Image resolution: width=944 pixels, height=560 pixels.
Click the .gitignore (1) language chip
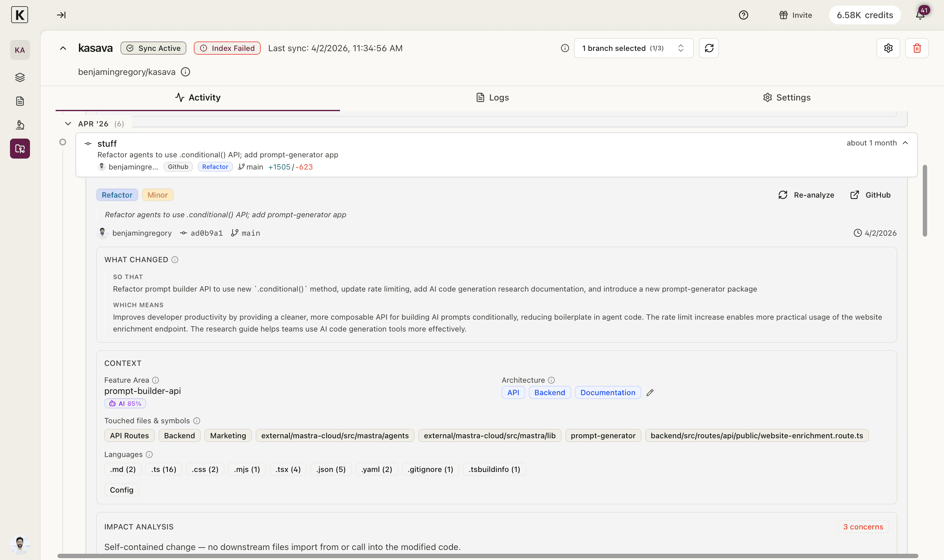[430, 469]
